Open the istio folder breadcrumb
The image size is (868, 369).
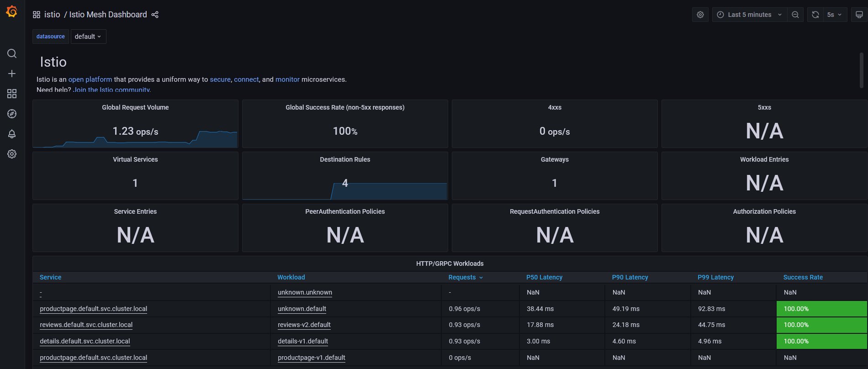[x=52, y=15]
